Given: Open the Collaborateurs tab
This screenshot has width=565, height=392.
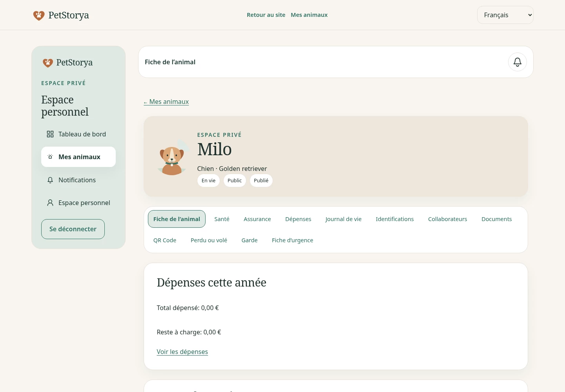Looking at the screenshot, I should 448,219.
